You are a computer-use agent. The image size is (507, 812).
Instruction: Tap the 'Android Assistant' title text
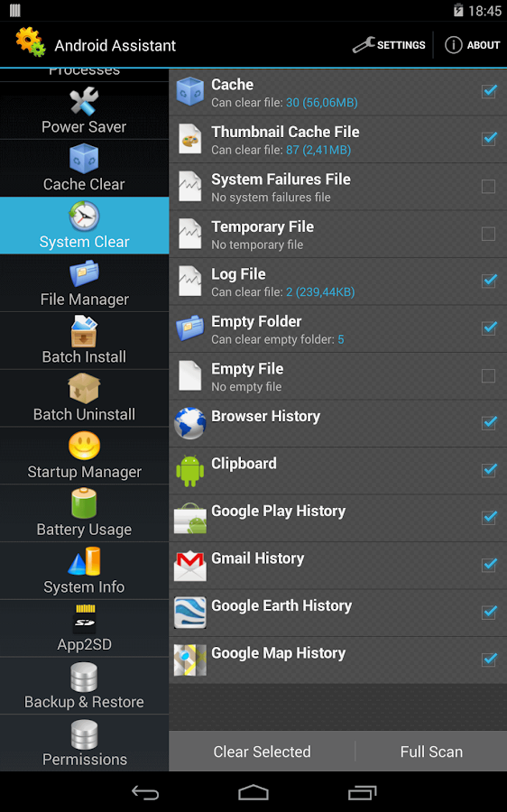click(115, 46)
